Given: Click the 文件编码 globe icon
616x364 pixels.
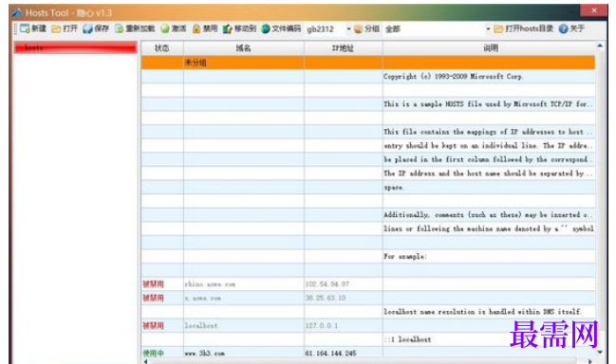Looking at the screenshot, I should pyautogui.click(x=266, y=28).
